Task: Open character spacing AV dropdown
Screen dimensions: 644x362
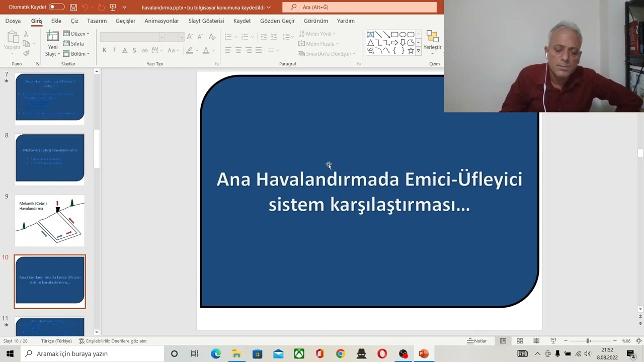Action: point(156,50)
